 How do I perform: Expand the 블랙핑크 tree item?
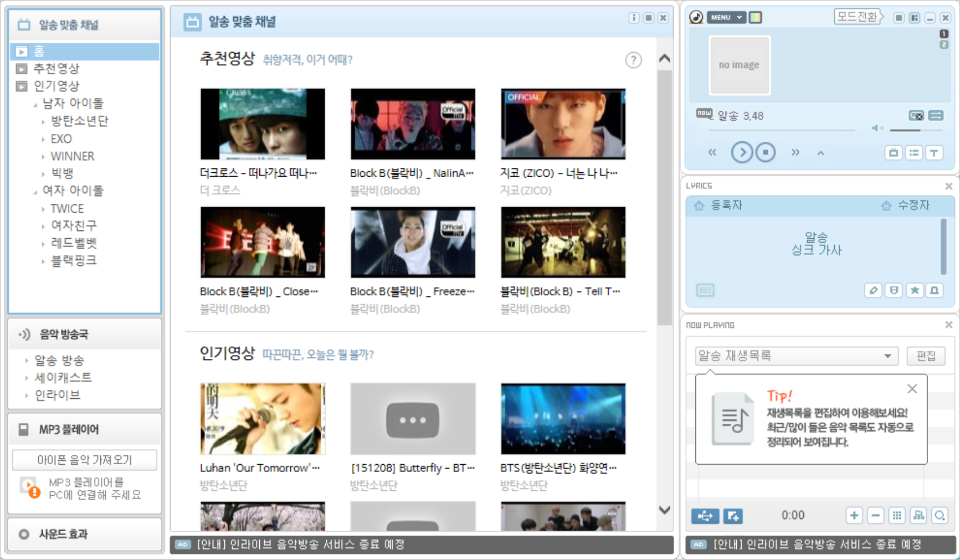[x=43, y=261]
